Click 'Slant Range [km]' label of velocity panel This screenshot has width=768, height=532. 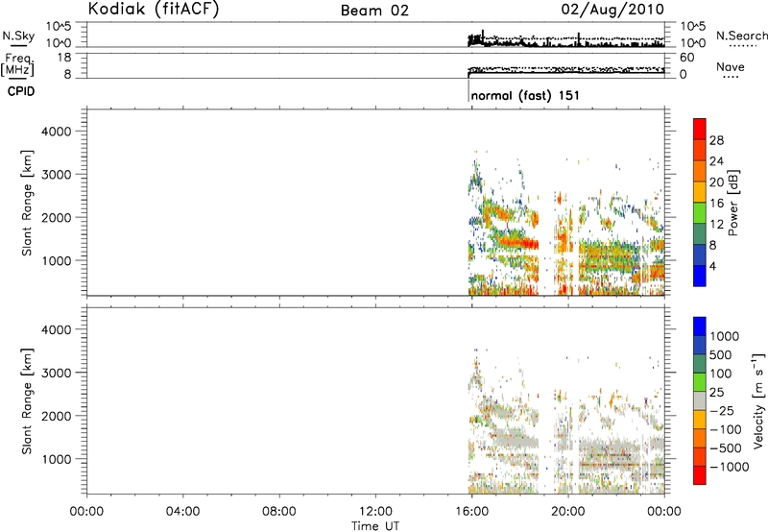pyautogui.click(x=27, y=401)
